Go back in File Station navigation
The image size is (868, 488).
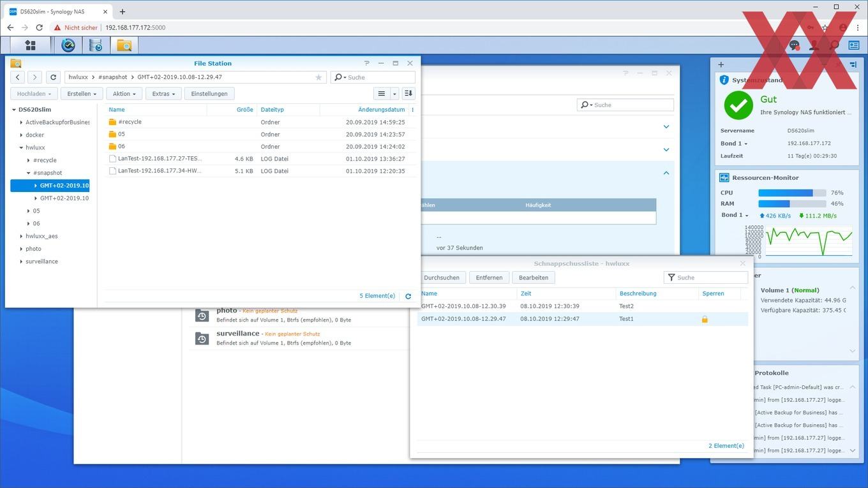pyautogui.click(x=18, y=77)
